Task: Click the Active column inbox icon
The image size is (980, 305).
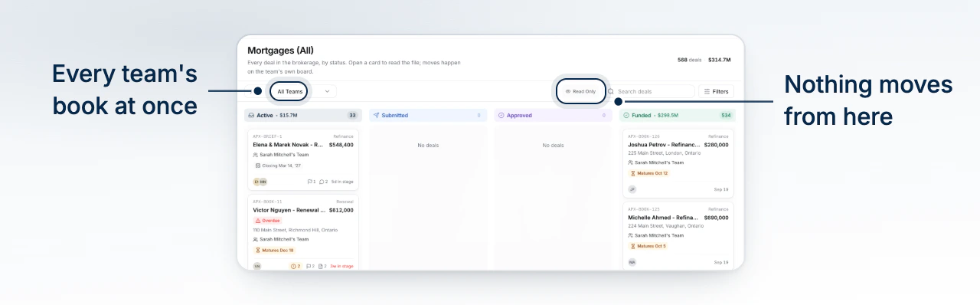Action: pos(252,115)
